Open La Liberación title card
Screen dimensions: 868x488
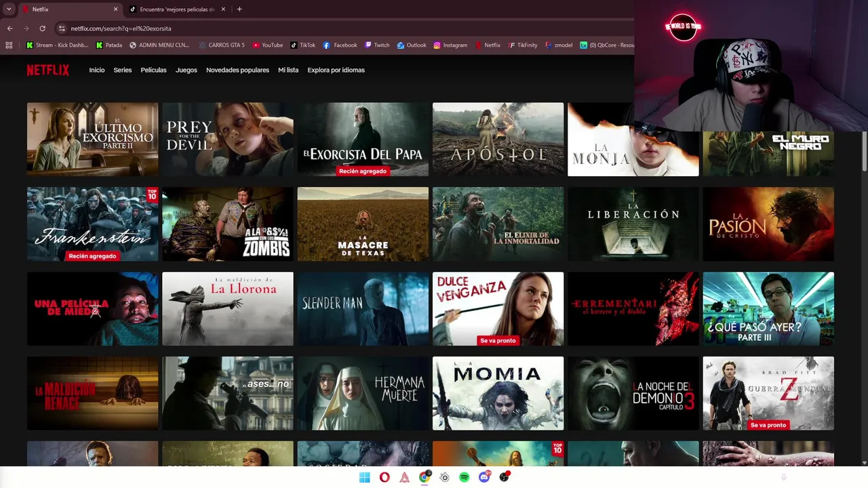pos(633,224)
